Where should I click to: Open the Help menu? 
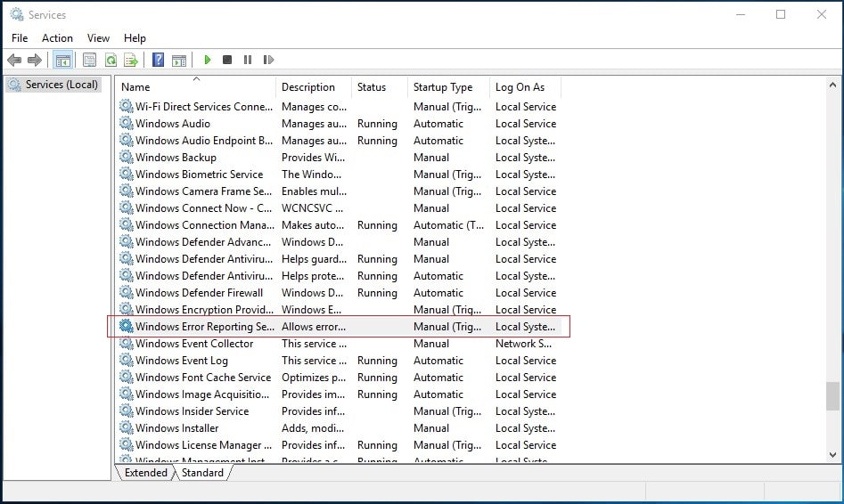pos(135,38)
